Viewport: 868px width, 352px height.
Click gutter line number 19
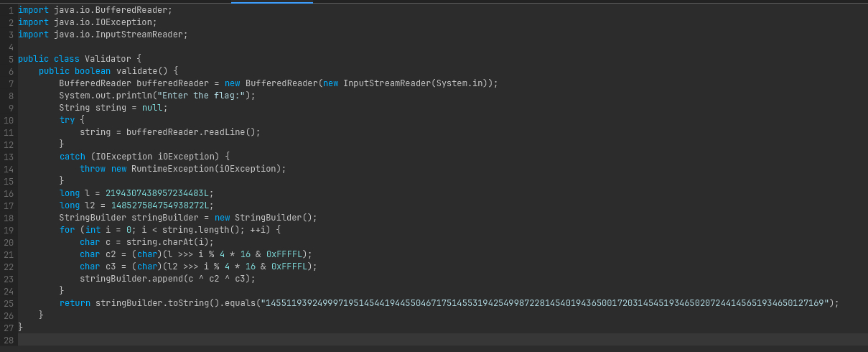[9, 230]
